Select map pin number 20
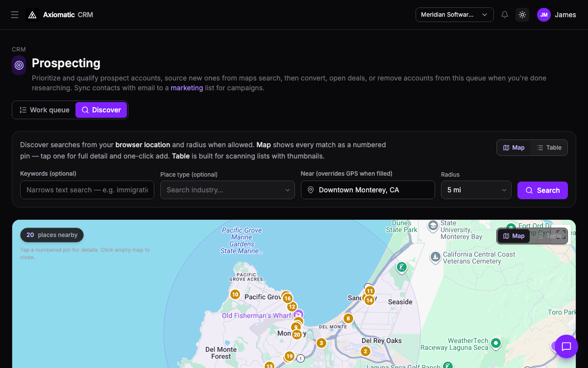 296,335
